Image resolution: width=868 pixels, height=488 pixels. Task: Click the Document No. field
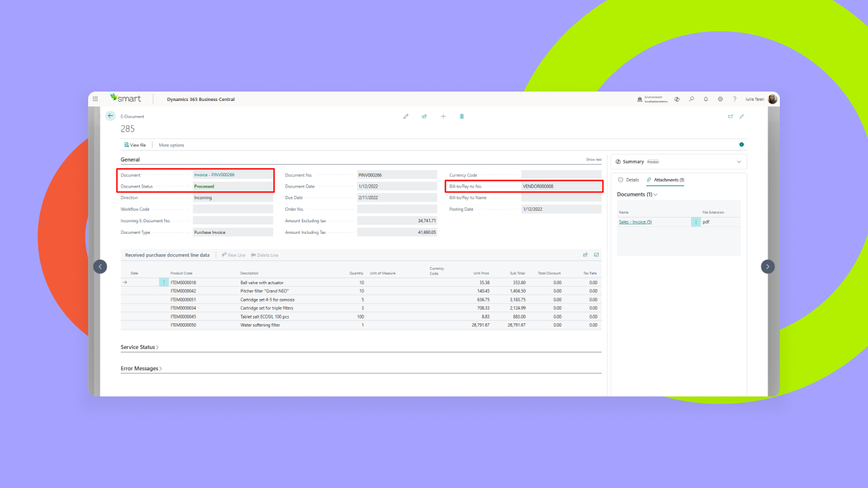pos(397,175)
